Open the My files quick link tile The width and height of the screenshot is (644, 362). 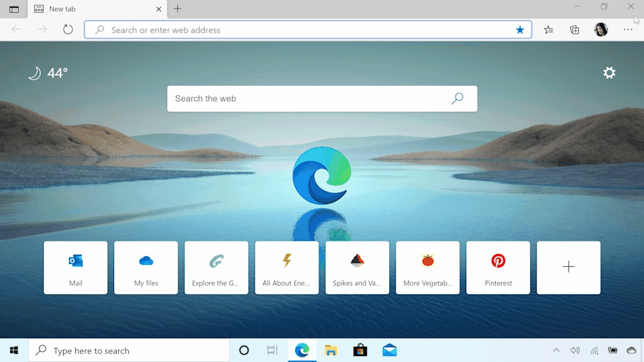point(146,267)
